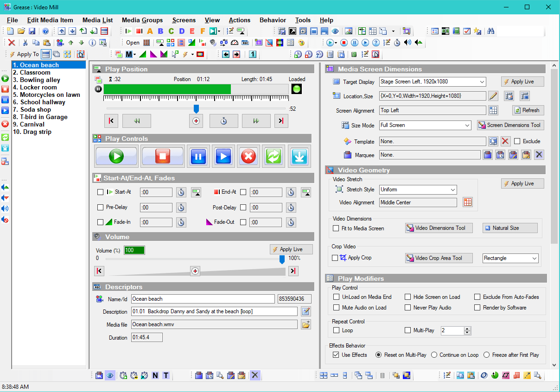Viewport: 560px width, 392px height.
Task: Click the edit description icon
Action: coord(305,311)
